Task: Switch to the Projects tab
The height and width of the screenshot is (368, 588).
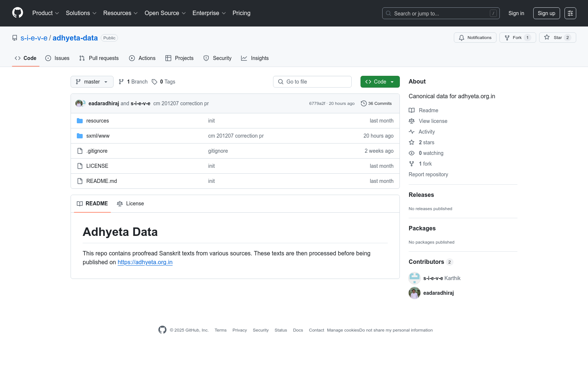Action: pyautogui.click(x=179, y=58)
